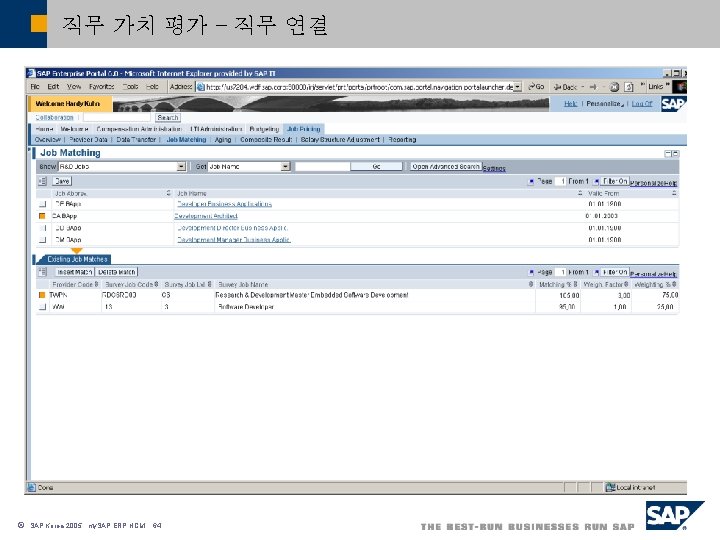This screenshot has height=540, width=720.
Task: Click the Filter icon in Existing Job Matches
Action: [596, 272]
